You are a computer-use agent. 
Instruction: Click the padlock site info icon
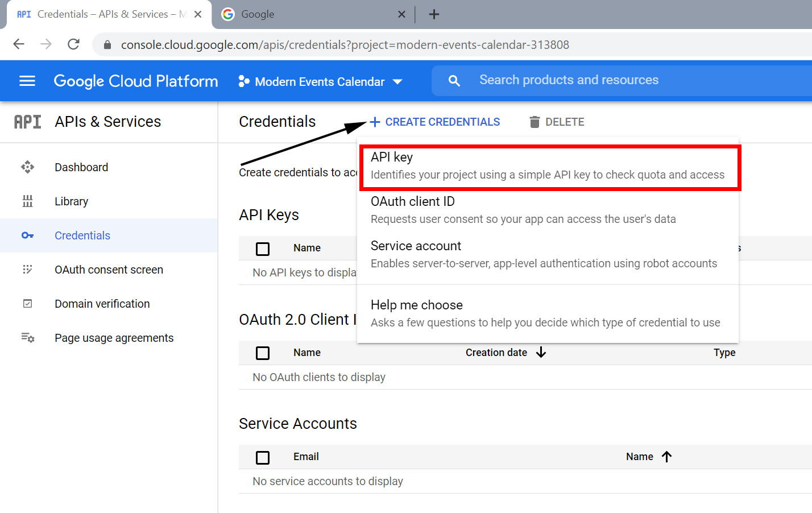point(107,44)
